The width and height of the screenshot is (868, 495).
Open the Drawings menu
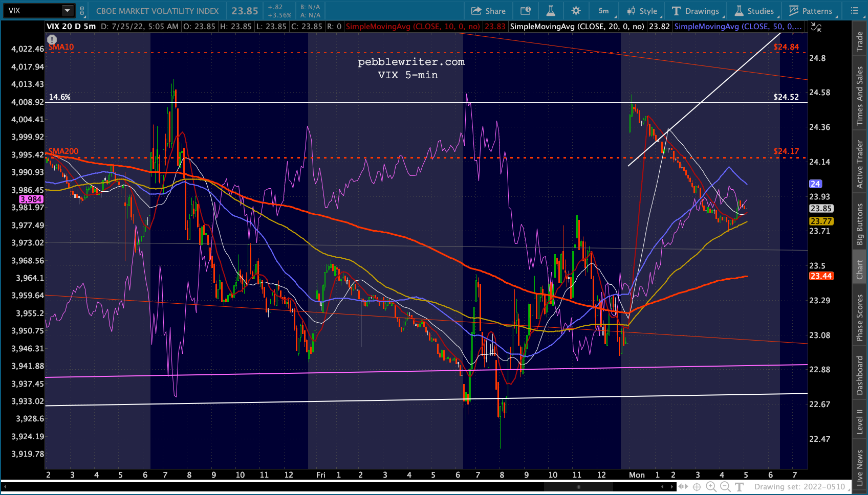[696, 11]
